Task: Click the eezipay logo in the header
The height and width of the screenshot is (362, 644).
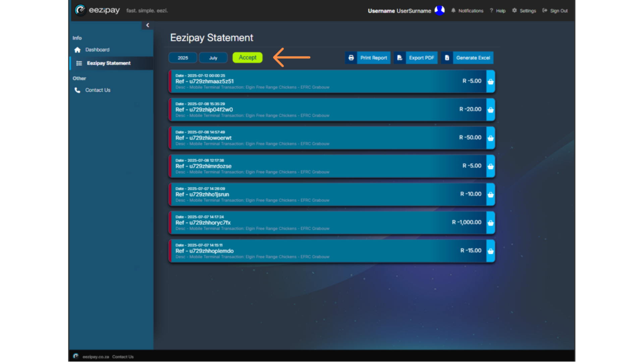Action: [x=97, y=10]
